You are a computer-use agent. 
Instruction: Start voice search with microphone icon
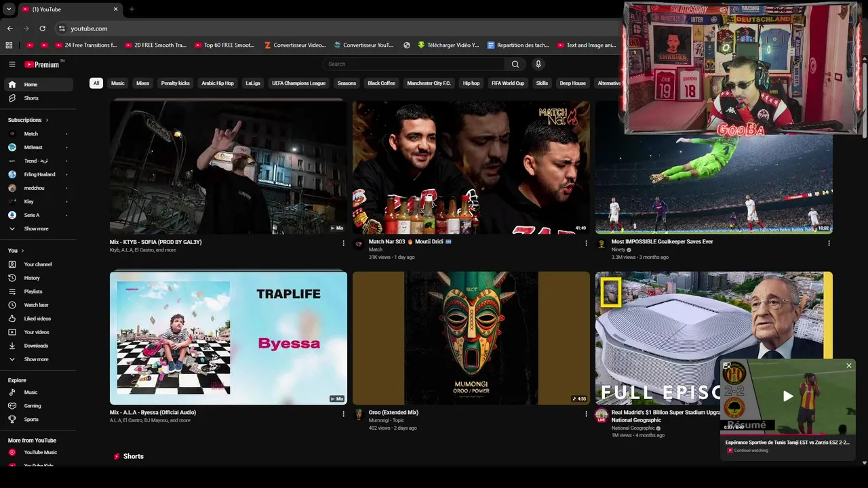[538, 64]
